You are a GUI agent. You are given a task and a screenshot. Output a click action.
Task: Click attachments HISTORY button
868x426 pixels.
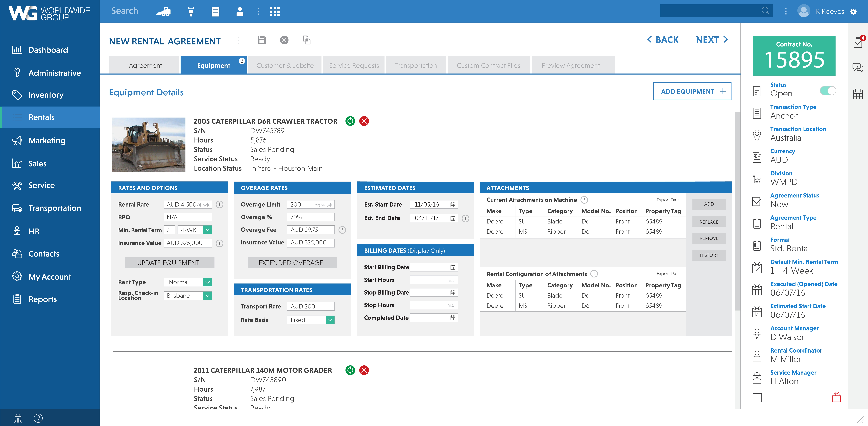click(x=709, y=255)
